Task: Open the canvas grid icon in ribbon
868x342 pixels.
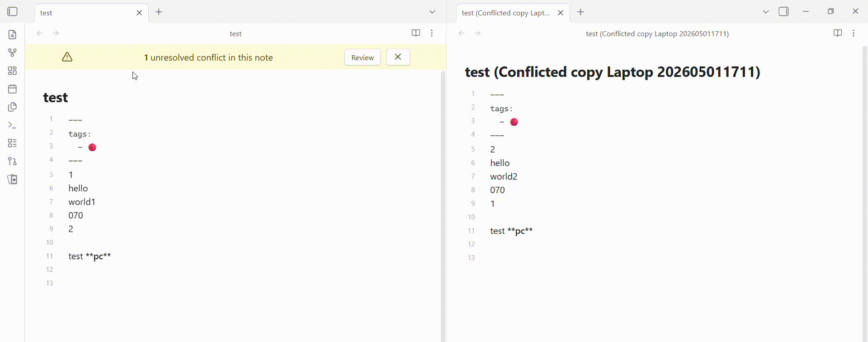Action: [x=12, y=71]
